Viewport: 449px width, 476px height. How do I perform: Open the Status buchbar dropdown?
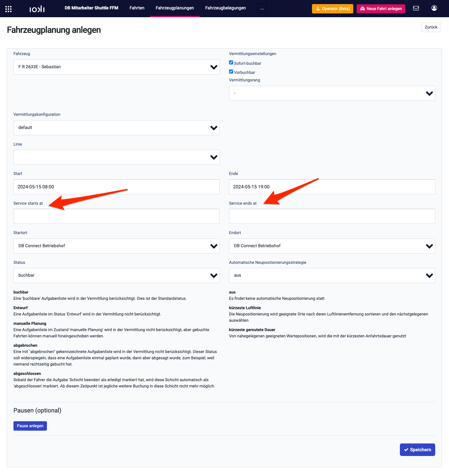[x=116, y=275]
